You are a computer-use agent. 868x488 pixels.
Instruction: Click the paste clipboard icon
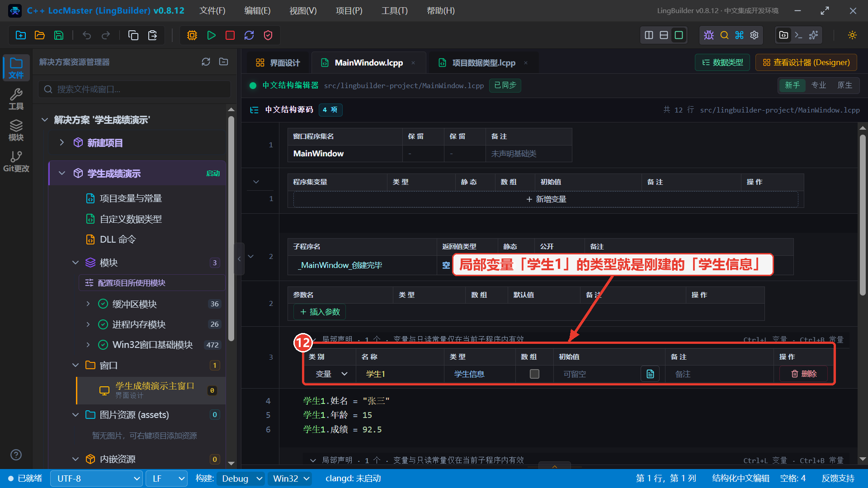point(153,35)
